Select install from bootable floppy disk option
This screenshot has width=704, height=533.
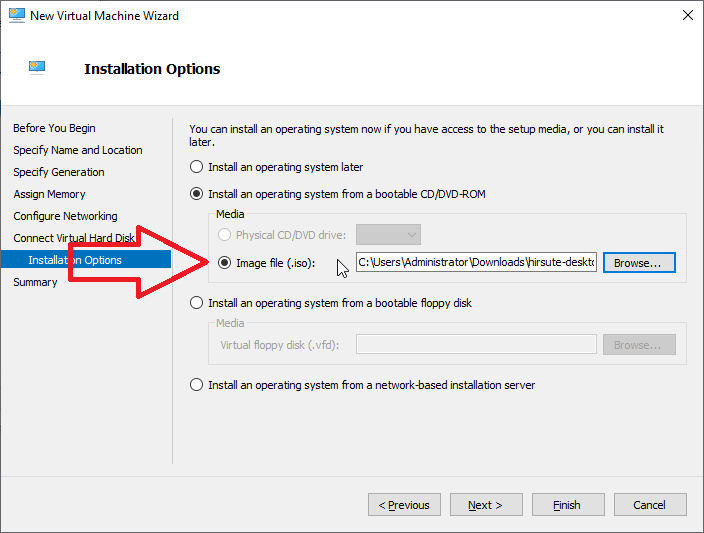pyautogui.click(x=197, y=303)
